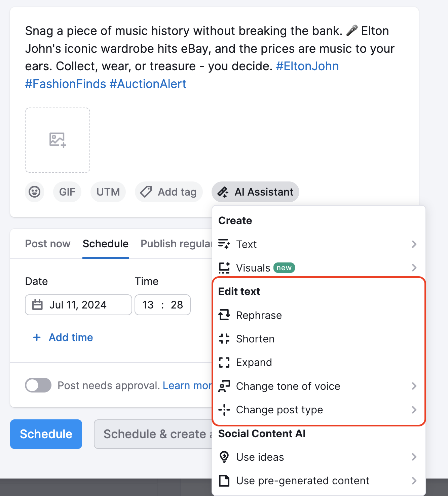Screen dimensions: 448x496
Task: Choose Use pre-generated content menu item
Action: [303, 481]
